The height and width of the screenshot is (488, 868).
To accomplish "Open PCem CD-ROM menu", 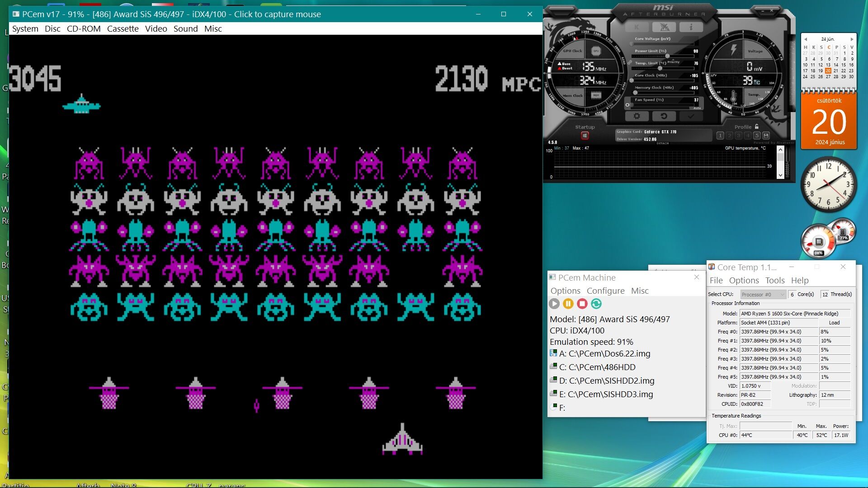I will click(84, 28).
